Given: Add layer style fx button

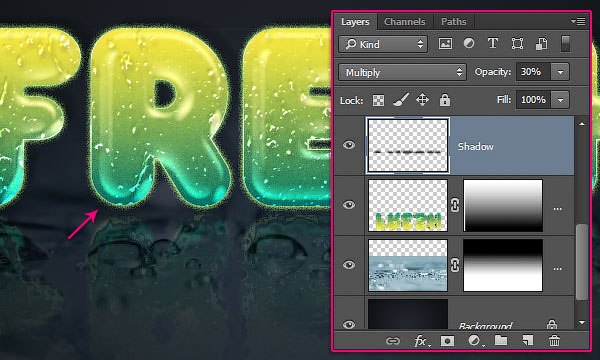Looking at the screenshot, I should click(421, 341).
